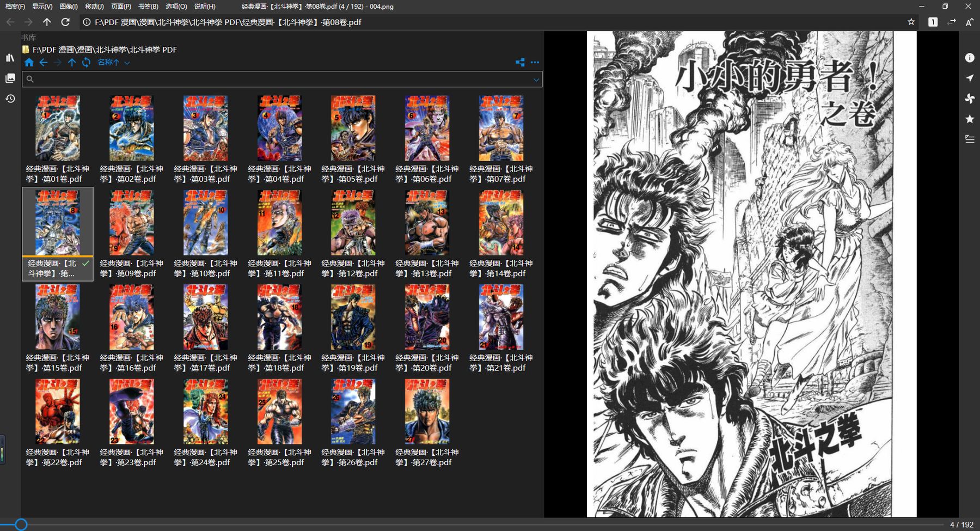
Task: Open the page list panel icon
Action: pyautogui.click(x=10, y=78)
